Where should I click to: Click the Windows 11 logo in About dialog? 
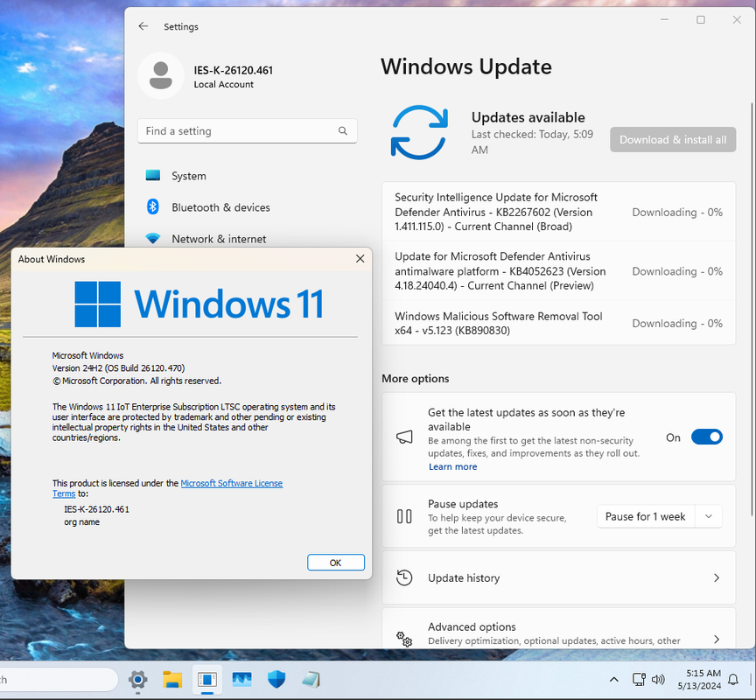point(199,304)
